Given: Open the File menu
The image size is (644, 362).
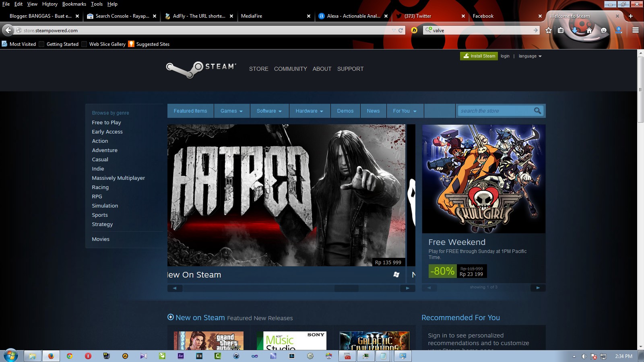Looking at the screenshot, I should (6, 4).
